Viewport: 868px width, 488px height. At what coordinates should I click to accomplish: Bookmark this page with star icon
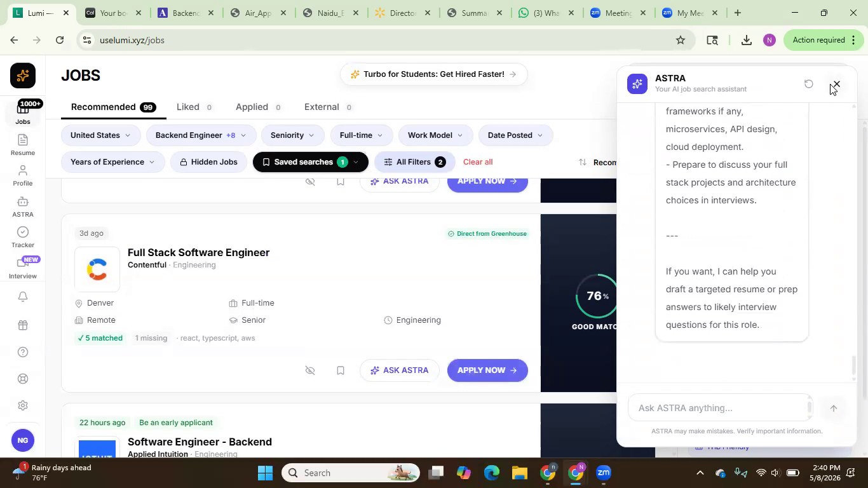(681, 40)
